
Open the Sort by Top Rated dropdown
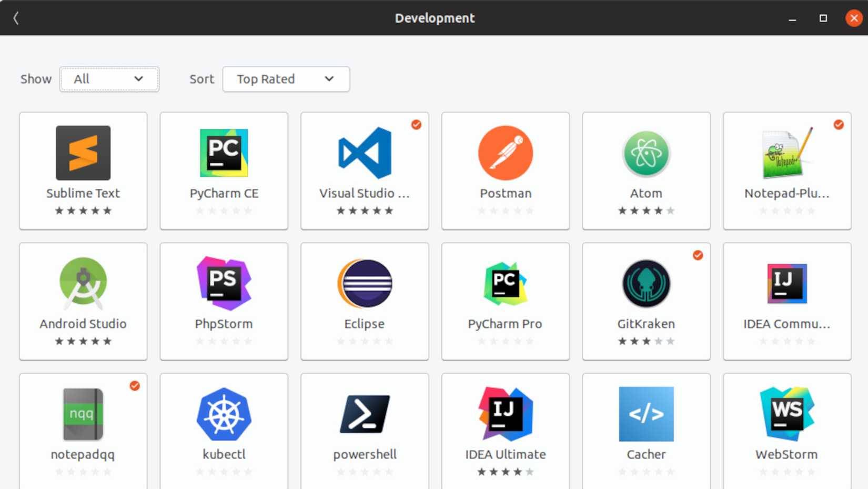[x=286, y=79]
